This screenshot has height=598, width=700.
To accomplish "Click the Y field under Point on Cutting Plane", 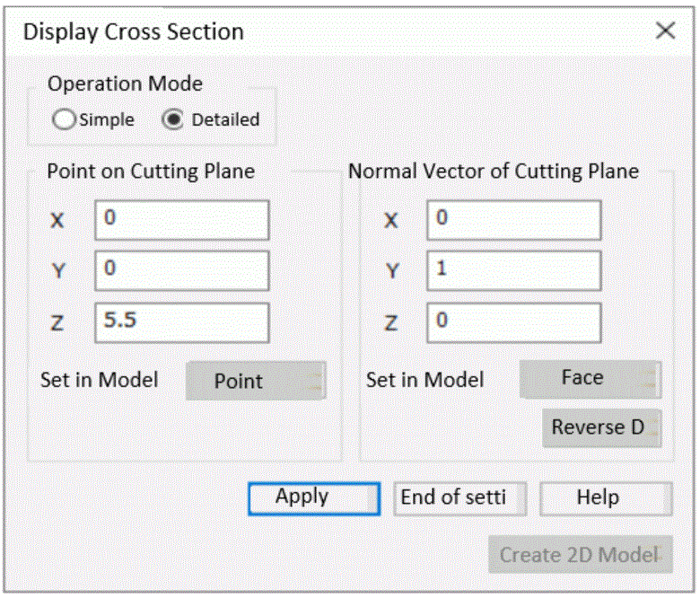I will [181, 270].
